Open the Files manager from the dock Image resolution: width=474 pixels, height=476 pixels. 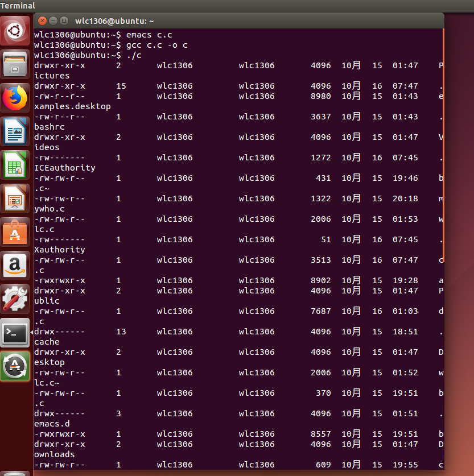(15, 64)
